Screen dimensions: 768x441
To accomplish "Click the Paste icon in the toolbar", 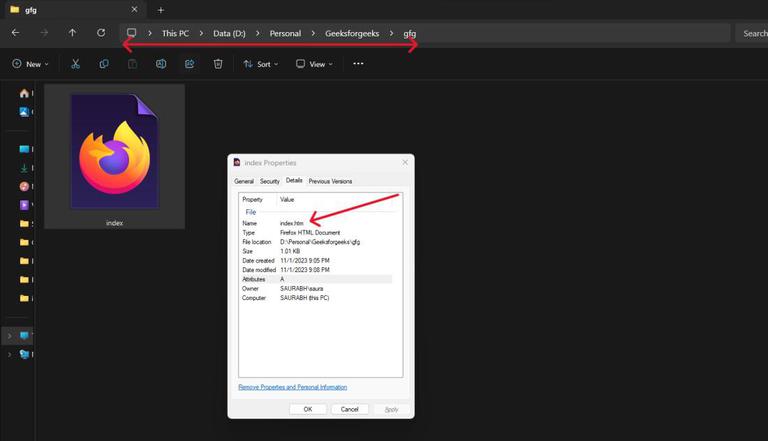I will [132, 64].
